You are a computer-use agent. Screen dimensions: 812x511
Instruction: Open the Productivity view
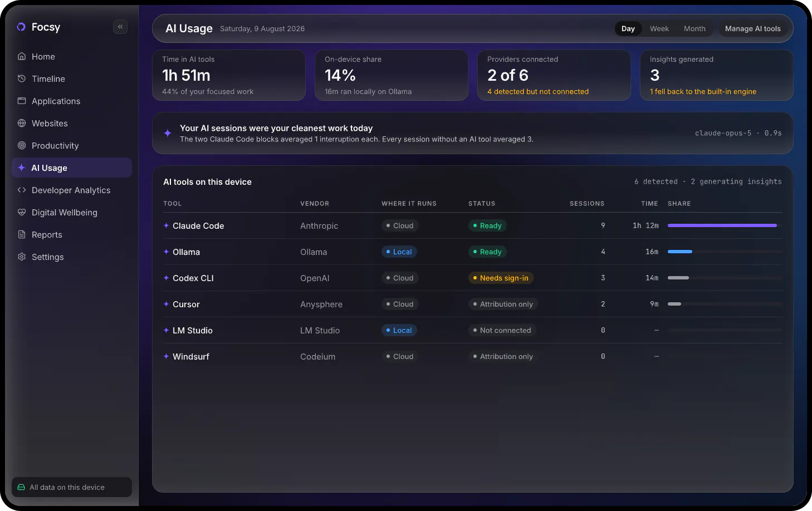click(72, 145)
